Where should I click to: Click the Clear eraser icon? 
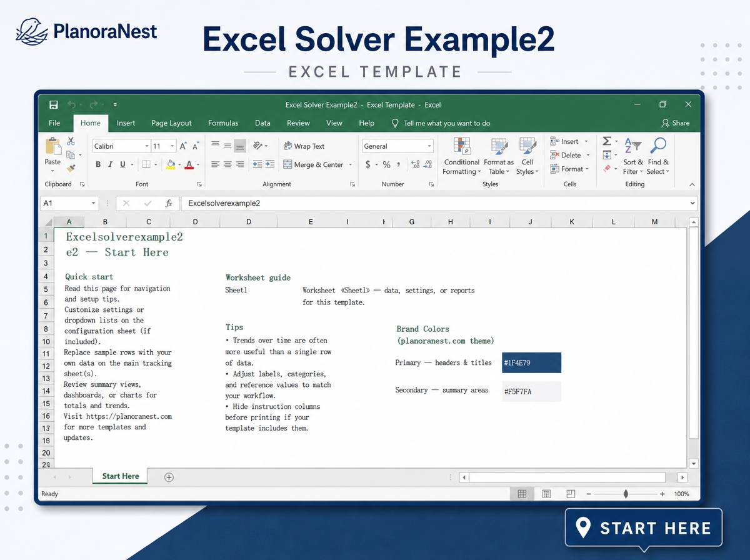click(607, 168)
